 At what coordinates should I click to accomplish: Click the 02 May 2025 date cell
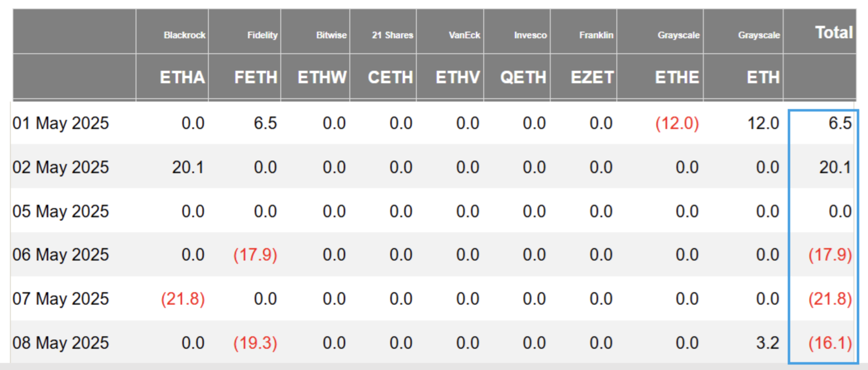coord(61,168)
